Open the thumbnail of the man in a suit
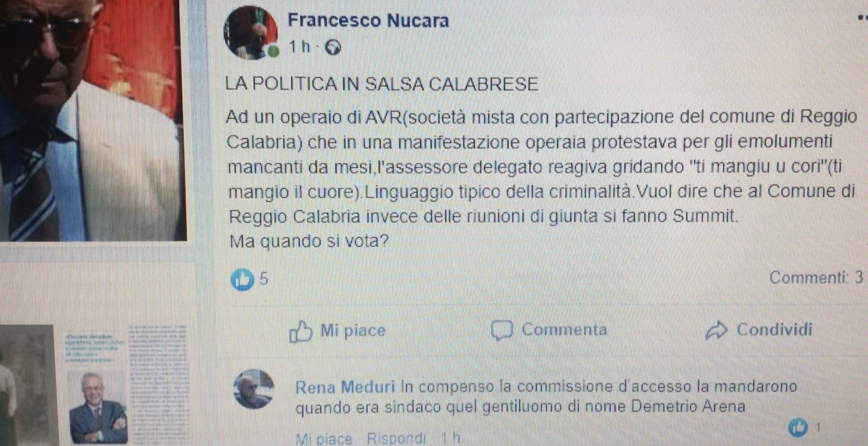Image resolution: width=868 pixels, height=446 pixels. pyautogui.click(x=98, y=408)
